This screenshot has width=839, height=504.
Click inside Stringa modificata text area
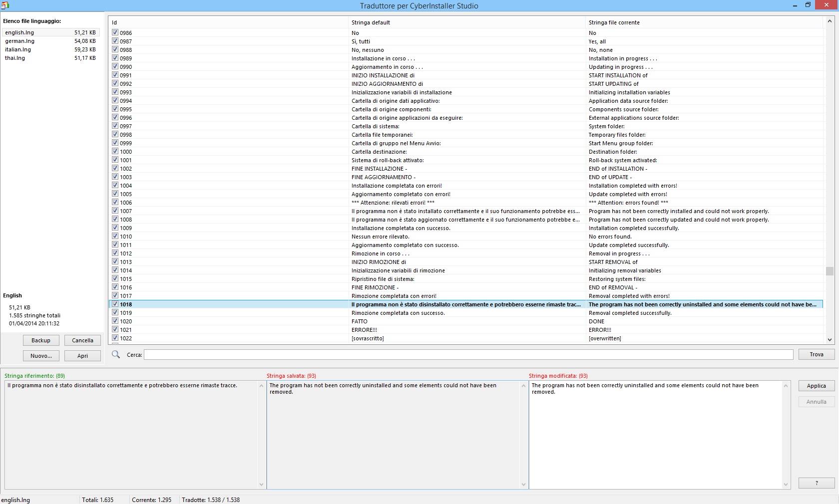[655, 435]
